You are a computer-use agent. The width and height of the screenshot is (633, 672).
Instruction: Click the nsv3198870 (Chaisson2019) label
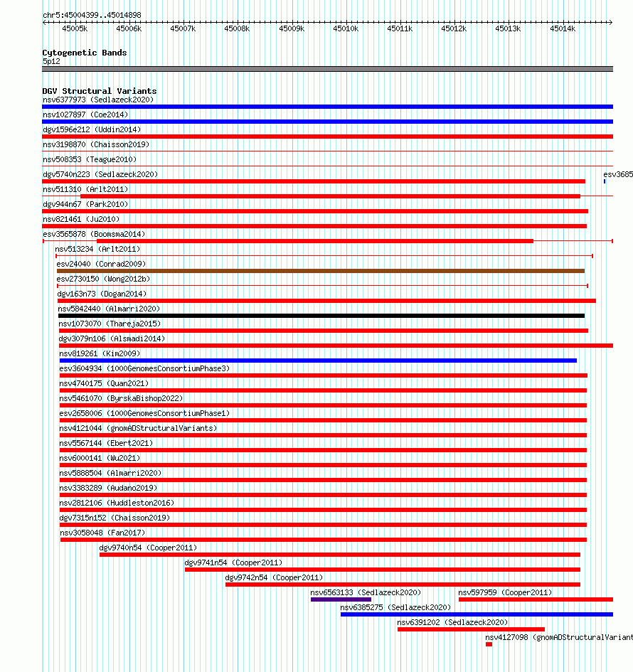pyautogui.click(x=96, y=145)
